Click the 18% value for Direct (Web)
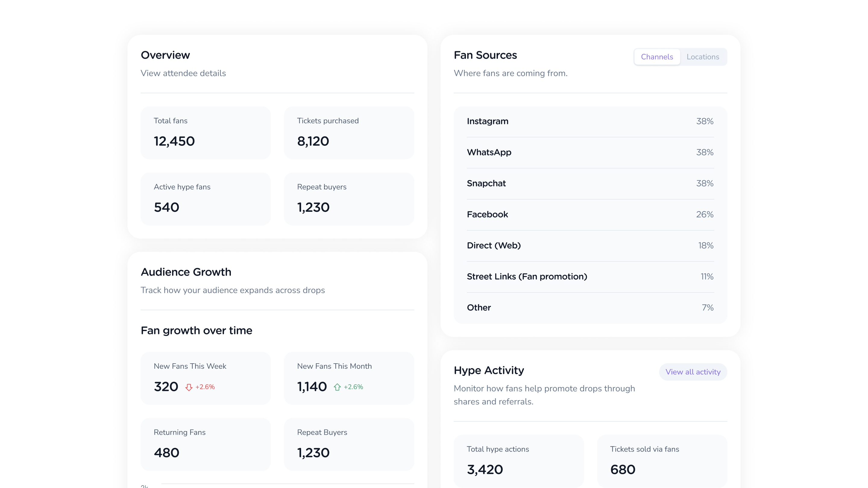The image size is (868, 488). 706,246
